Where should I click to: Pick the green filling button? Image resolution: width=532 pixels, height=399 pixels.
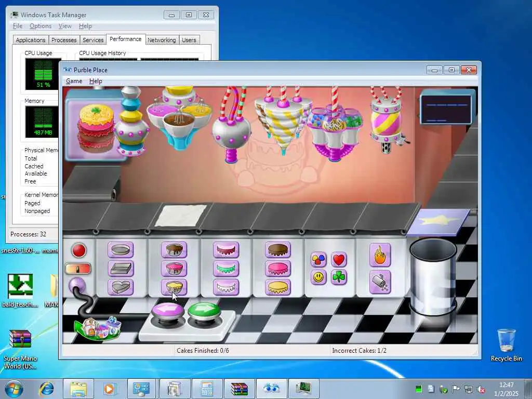coord(226,269)
